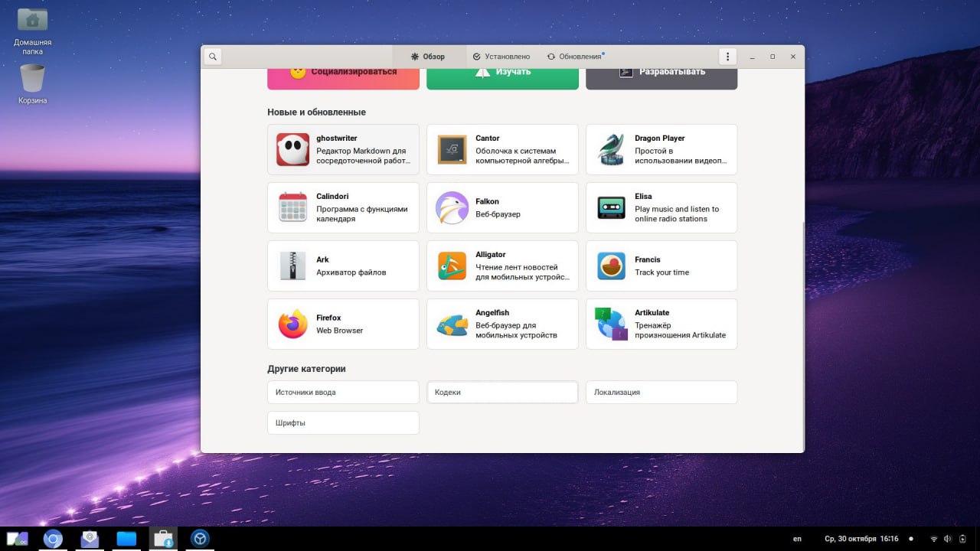980x551 pixels.
Task: Open the Корзина trash icon on desktop
Action: click(x=32, y=84)
